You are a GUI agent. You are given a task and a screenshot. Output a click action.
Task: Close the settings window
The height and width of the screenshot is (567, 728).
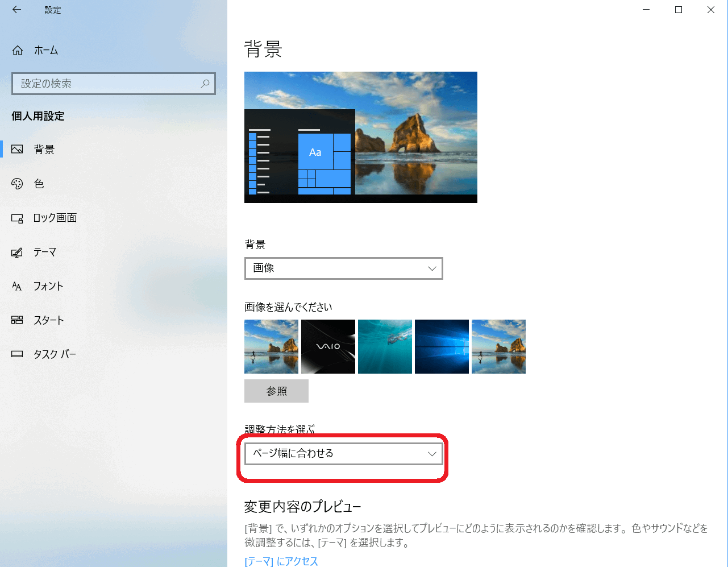(x=711, y=10)
